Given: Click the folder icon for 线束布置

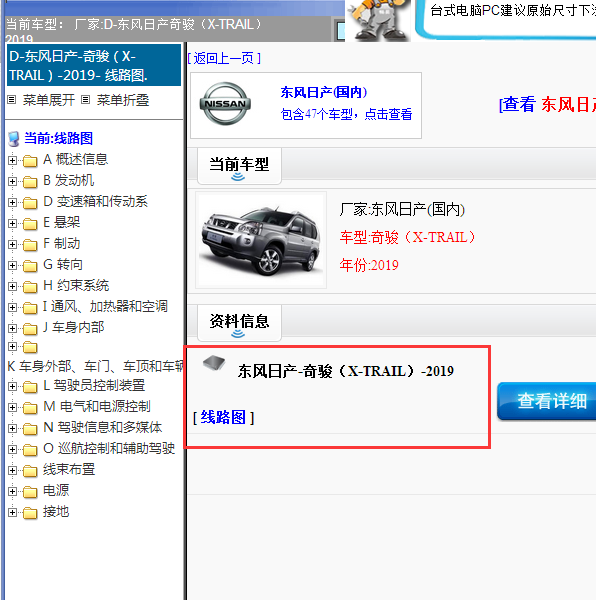Looking at the screenshot, I should pyautogui.click(x=30, y=471).
